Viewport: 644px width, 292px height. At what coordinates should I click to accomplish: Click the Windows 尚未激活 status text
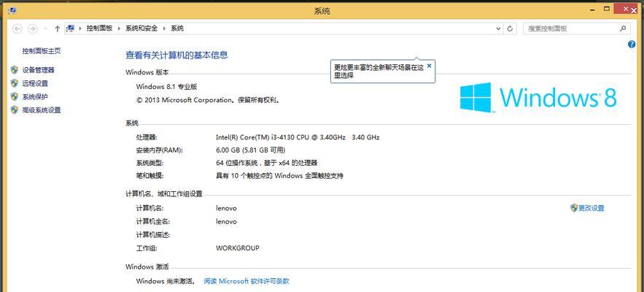166,281
